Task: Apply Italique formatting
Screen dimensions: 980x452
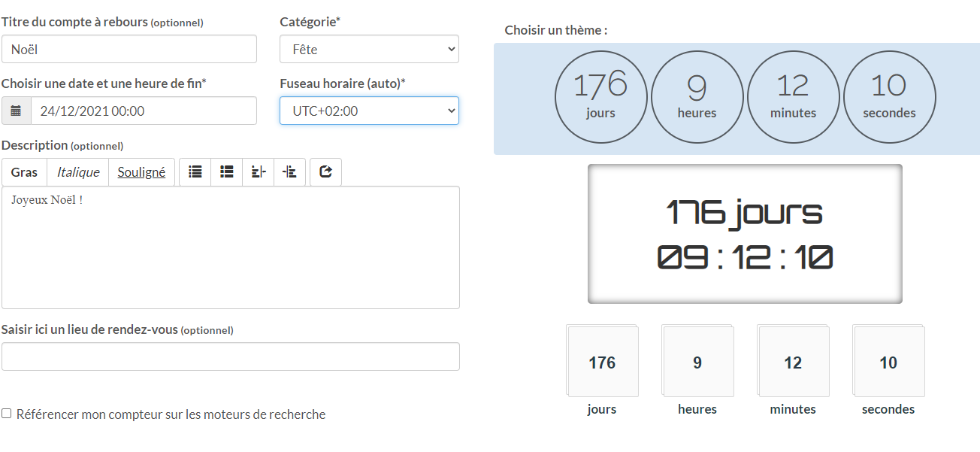Action: coord(78,172)
